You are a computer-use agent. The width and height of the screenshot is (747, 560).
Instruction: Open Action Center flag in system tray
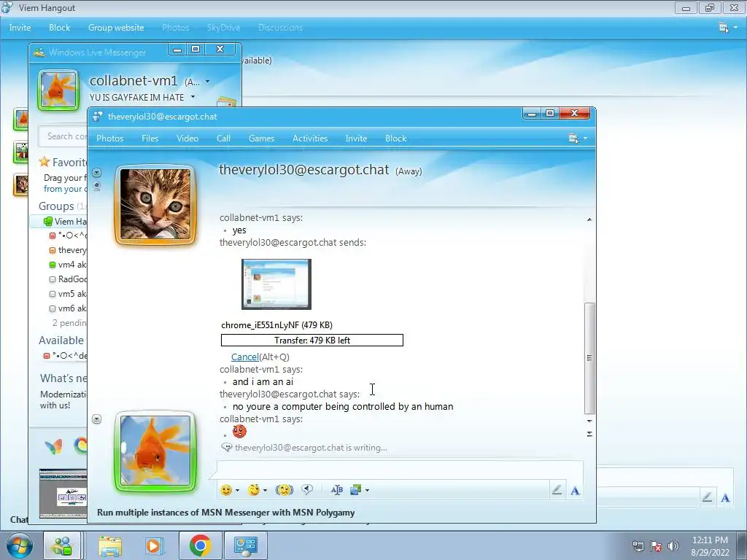click(x=656, y=545)
